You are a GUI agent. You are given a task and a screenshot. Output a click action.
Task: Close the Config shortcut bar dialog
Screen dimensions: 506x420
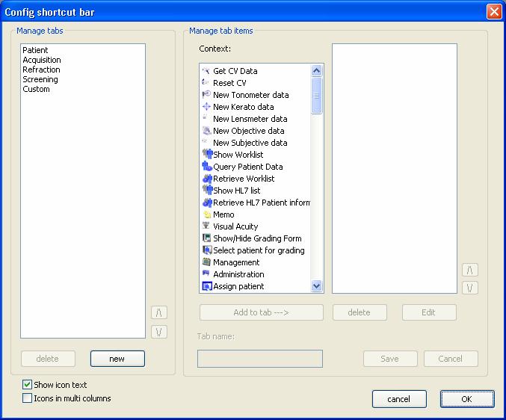tap(494, 12)
